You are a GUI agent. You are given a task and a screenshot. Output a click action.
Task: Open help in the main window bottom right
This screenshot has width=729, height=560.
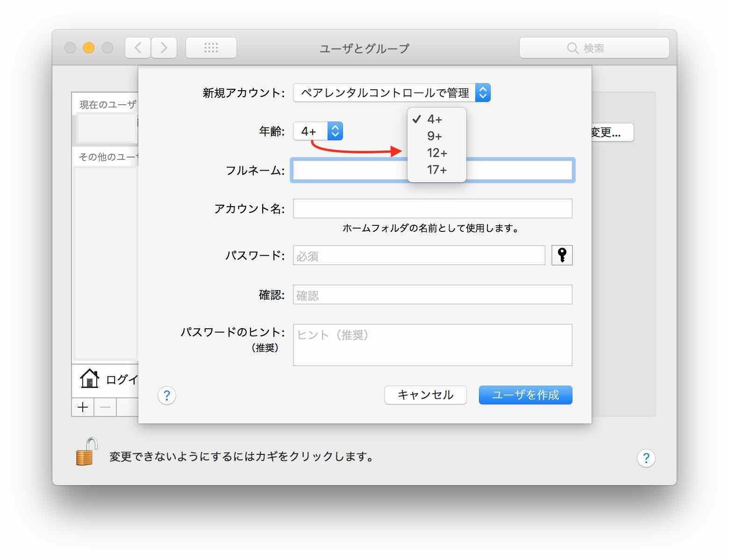pos(646,458)
